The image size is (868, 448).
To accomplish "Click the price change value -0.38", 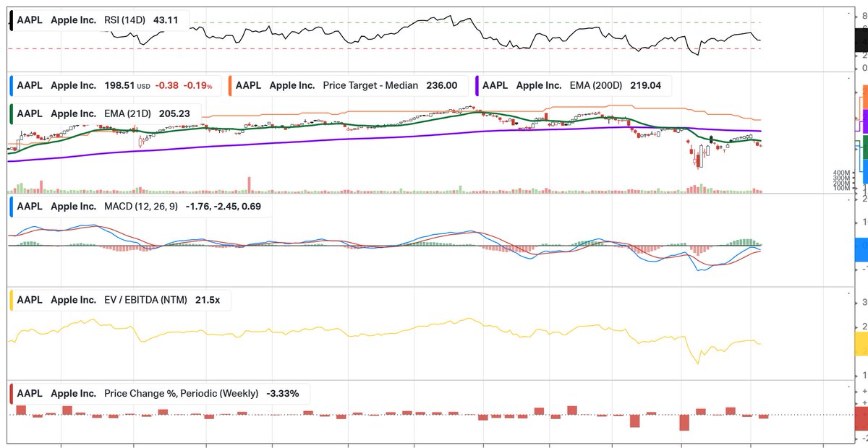I will click(x=168, y=85).
